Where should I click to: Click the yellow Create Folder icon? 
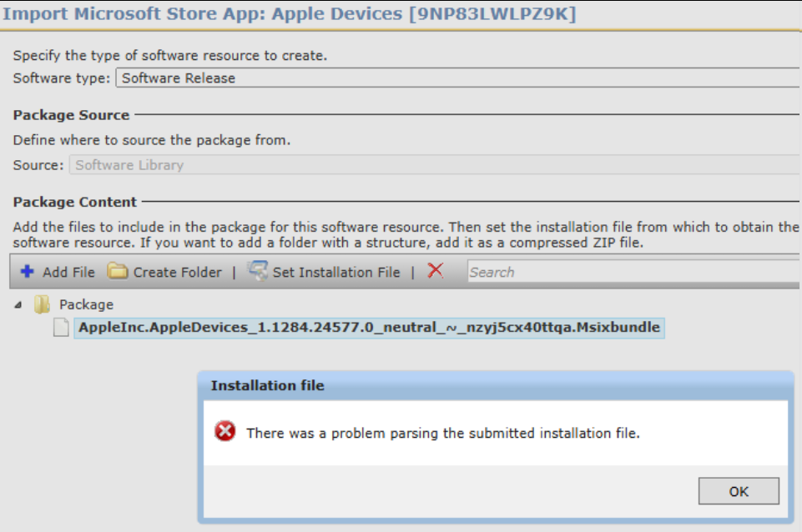(x=118, y=272)
